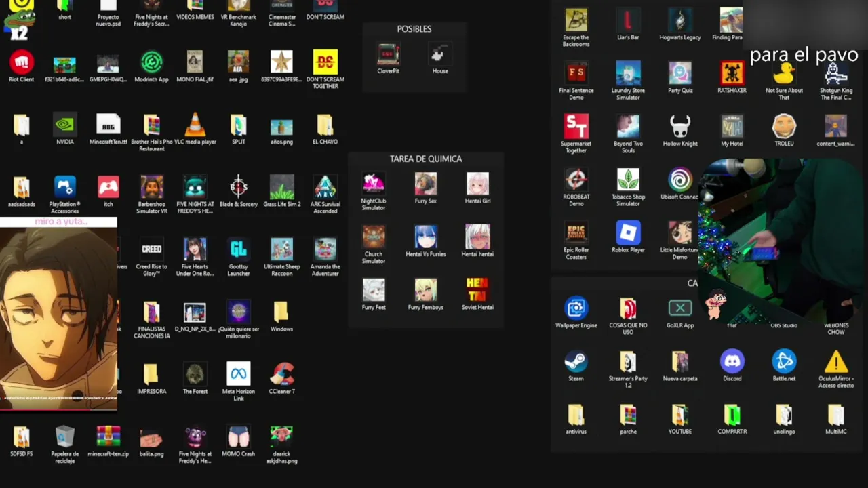Screen dimensions: 868x488
Task: Open Ultimate Sheep Raccoon icon
Action: (281, 249)
